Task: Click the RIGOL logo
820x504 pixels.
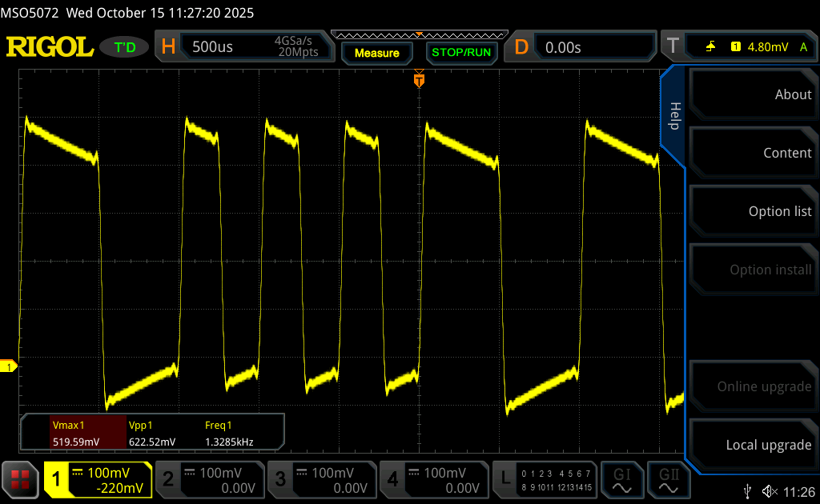Action: (50, 47)
